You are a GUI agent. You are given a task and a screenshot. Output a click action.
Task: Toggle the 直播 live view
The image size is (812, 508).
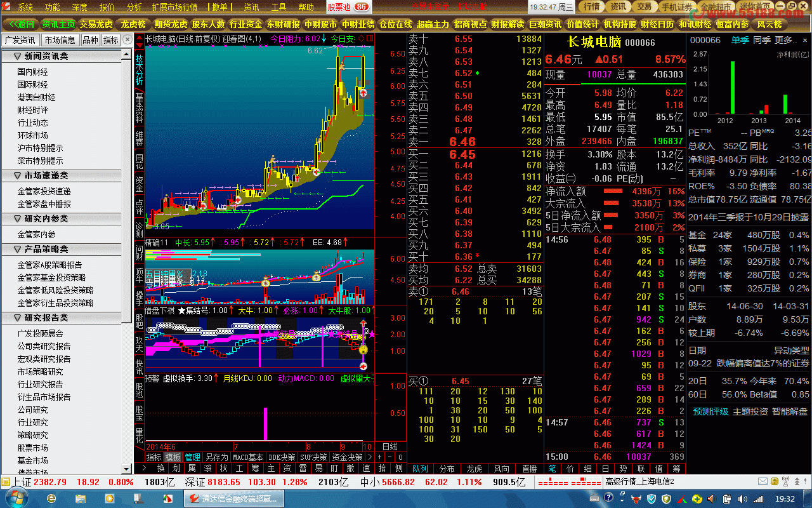(x=529, y=469)
